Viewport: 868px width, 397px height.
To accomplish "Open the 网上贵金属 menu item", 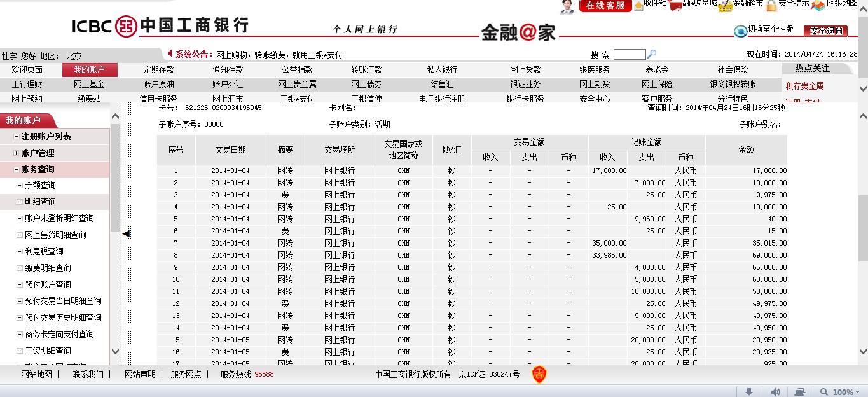I will click(x=297, y=84).
